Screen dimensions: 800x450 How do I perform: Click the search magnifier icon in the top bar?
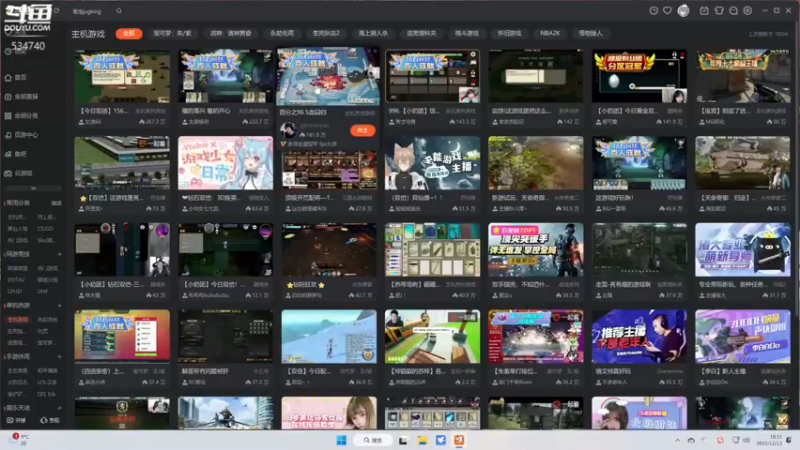click(x=119, y=11)
